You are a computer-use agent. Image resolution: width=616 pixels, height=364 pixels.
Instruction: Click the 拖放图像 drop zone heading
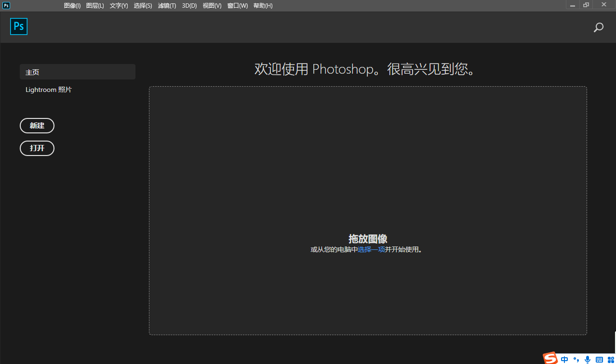(x=368, y=239)
